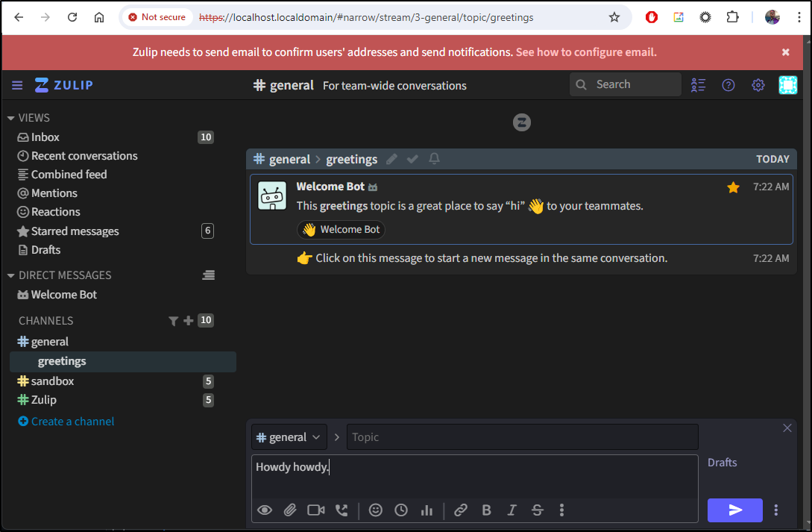The width and height of the screenshot is (812, 532).
Task: Open the user list icon in header
Action: (x=698, y=85)
